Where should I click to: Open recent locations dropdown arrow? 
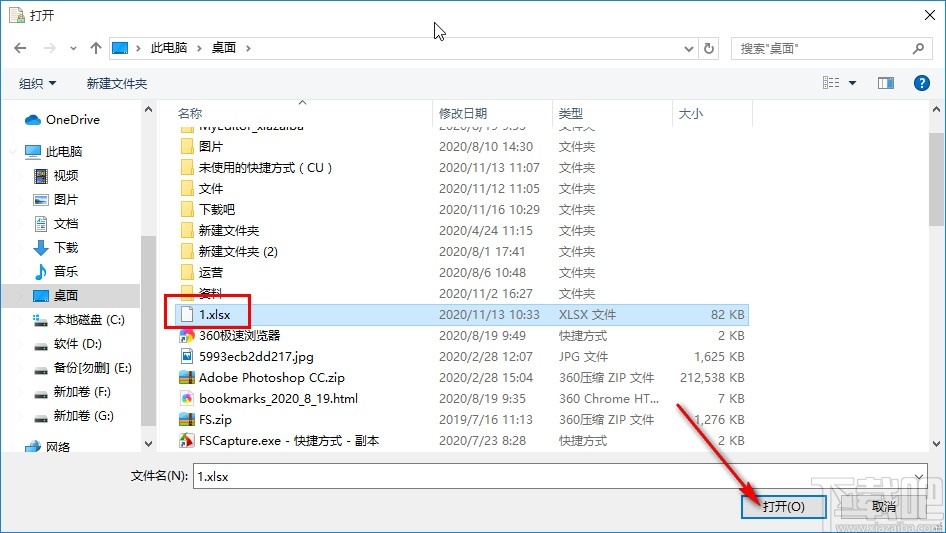[74, 48]
